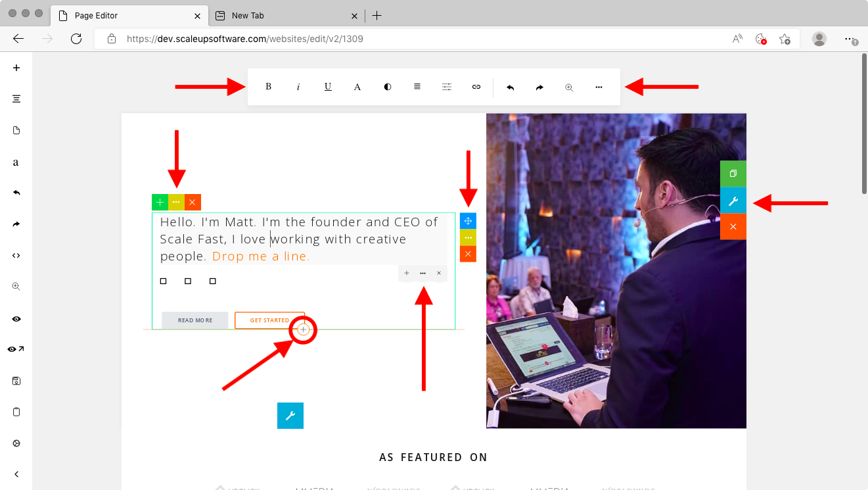Click the 'Drop me a line.' link
This screenshot has width=868, height=490.
[x=261, y=257]
